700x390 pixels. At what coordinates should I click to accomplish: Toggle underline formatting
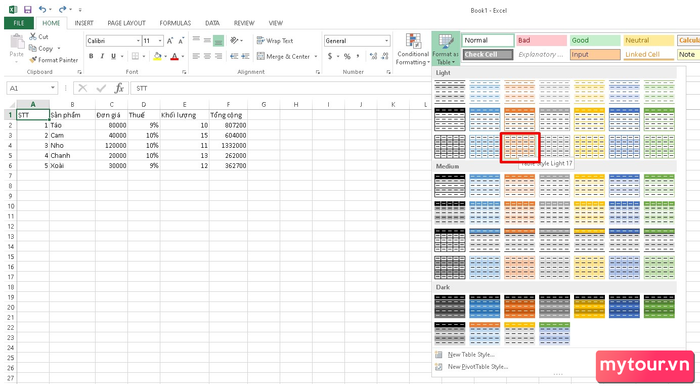pos(113,56)
